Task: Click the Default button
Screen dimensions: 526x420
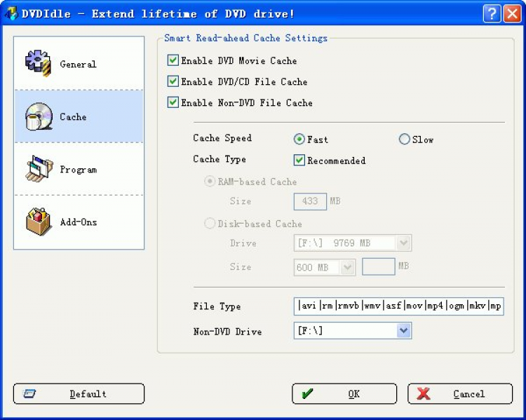Action: [79, 394]
